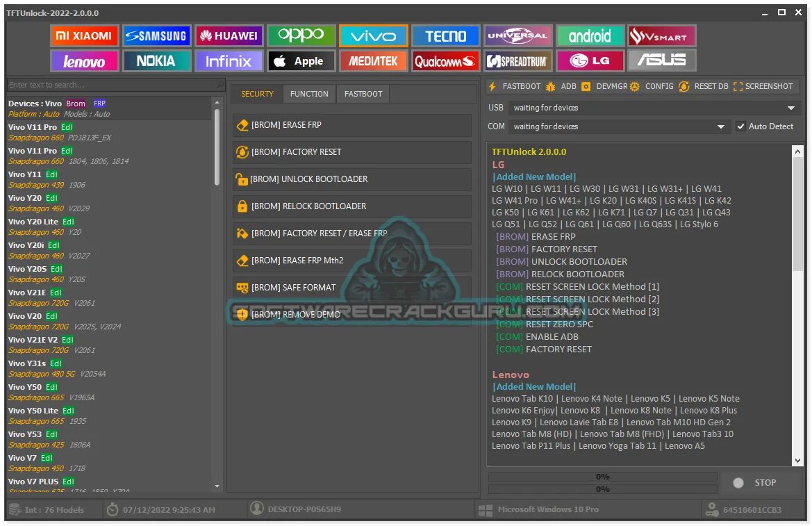
Task: Click [BROM] REMOVE DEMO button
Action: pos(351,315)
